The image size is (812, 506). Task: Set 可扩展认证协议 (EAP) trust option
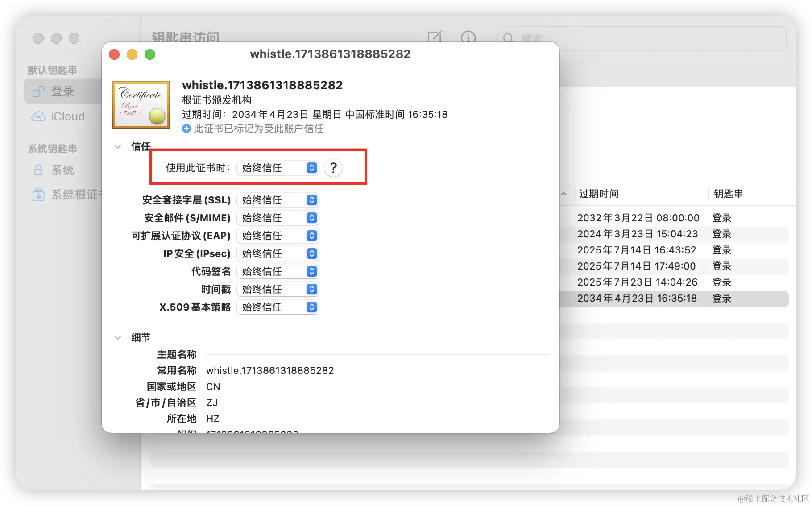pos(278,236)
